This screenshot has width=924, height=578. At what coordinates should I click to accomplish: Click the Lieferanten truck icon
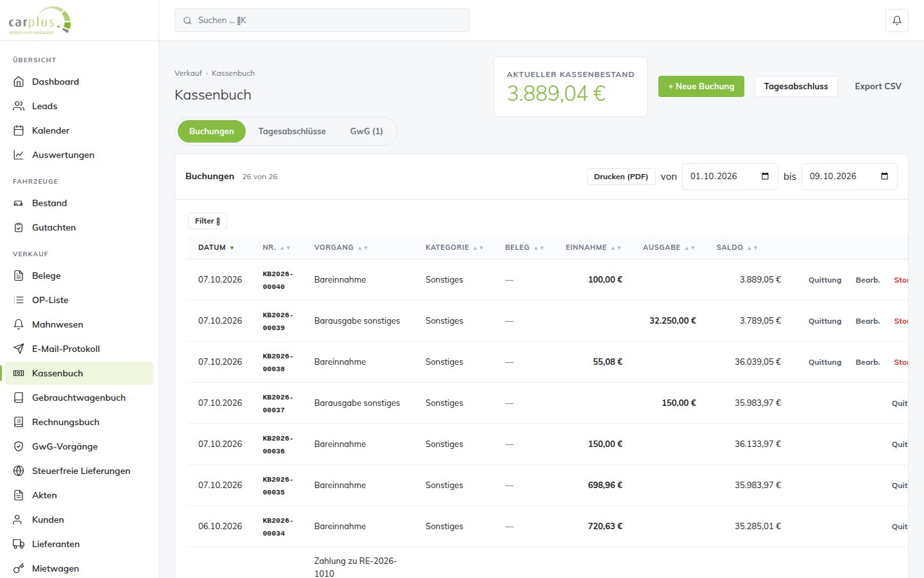pos(19,544)
